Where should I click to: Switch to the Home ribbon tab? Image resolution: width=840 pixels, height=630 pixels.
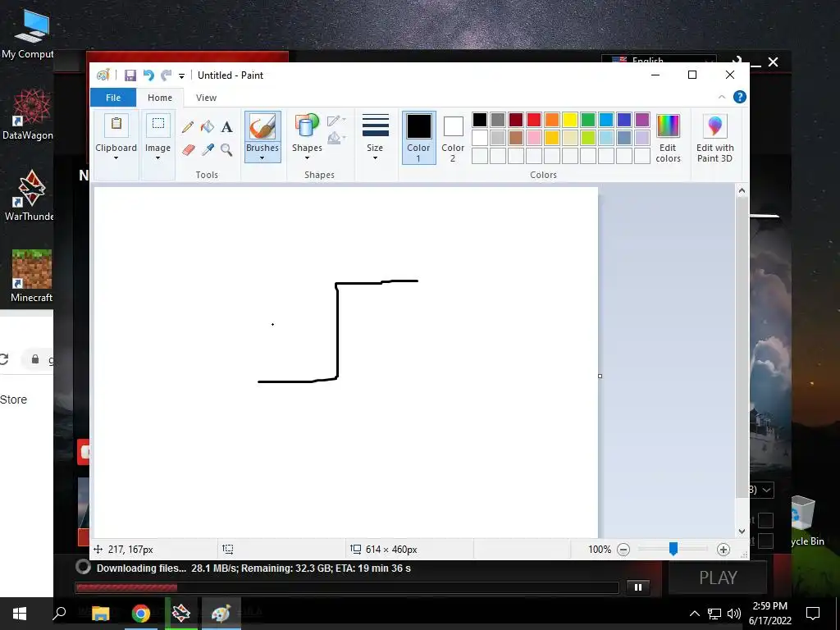[160, 98]
